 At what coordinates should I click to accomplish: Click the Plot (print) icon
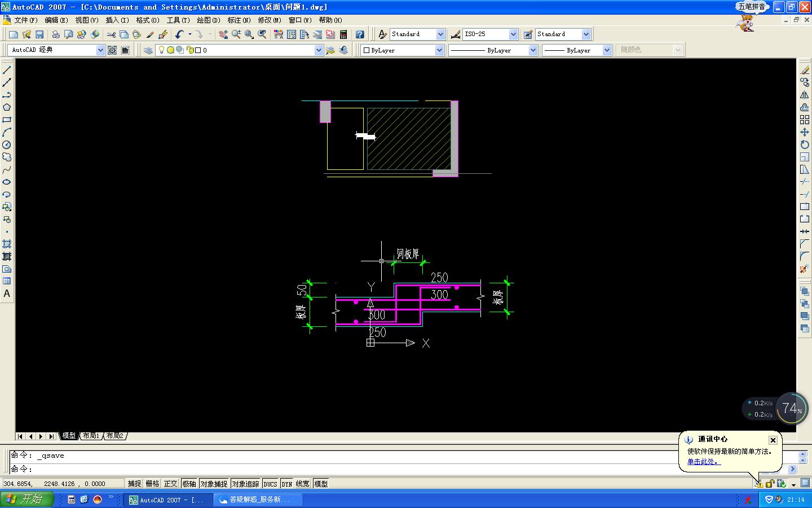point(56,34)
